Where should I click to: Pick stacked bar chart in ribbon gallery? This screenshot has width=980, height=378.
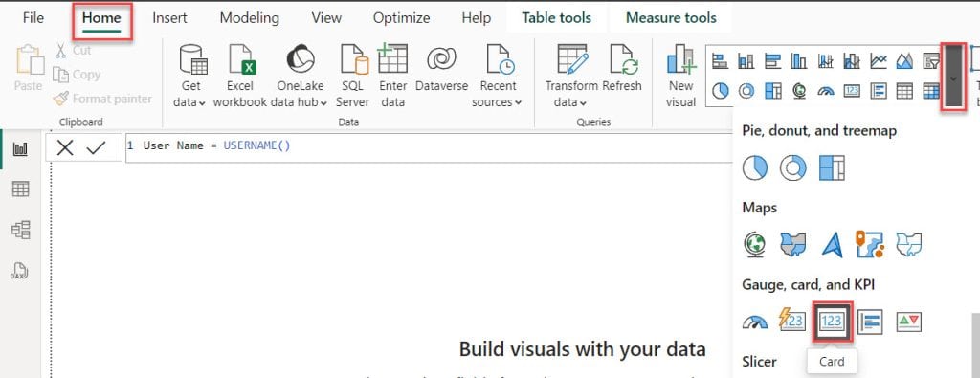[x=720, y=61]
